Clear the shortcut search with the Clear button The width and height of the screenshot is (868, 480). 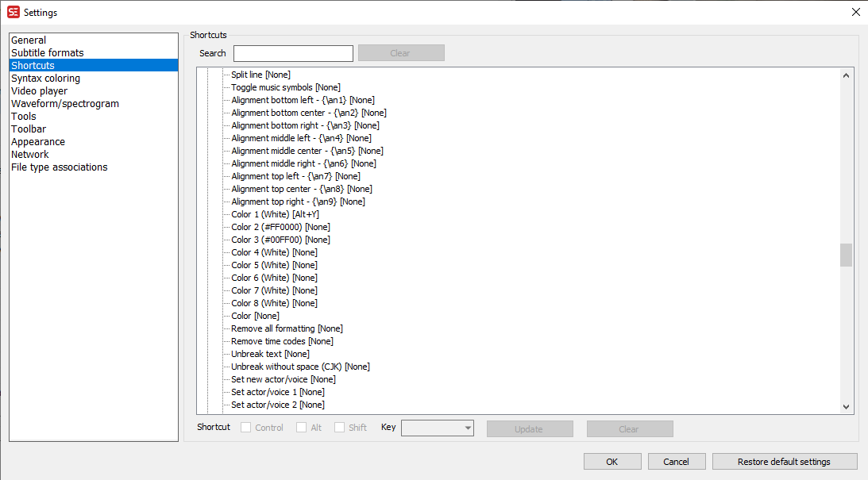pos(401,52)
